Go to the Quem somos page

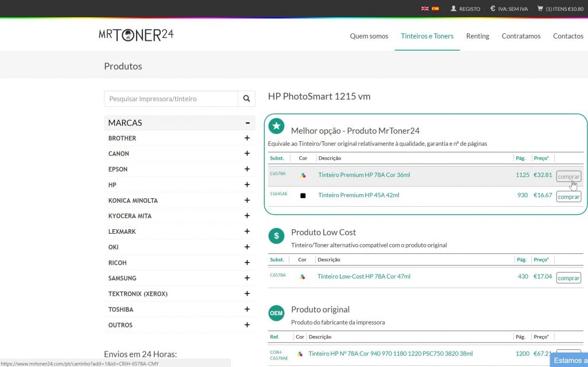point(369,36)
